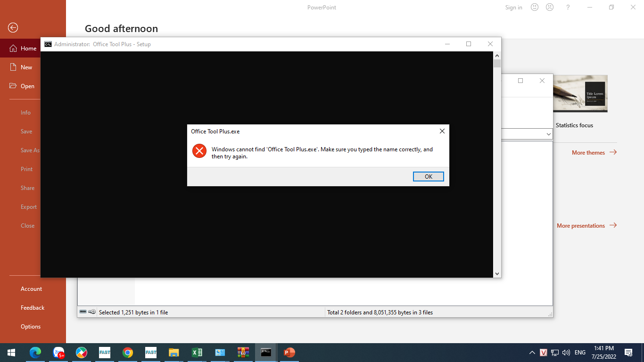The width and height of the screenshot is (644, 362).
Task: Click 'Total 2 folders and 8,051,355 bytes' status
Action: point(380,313)
